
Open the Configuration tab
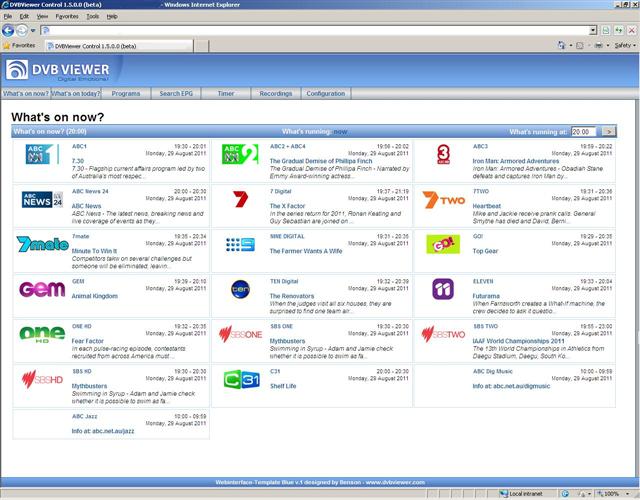pos(326,93)
